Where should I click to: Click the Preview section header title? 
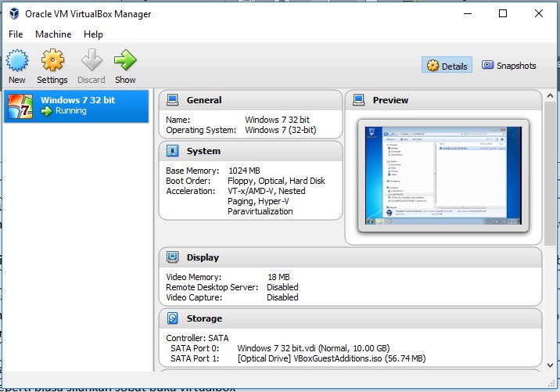click(390, 100)
